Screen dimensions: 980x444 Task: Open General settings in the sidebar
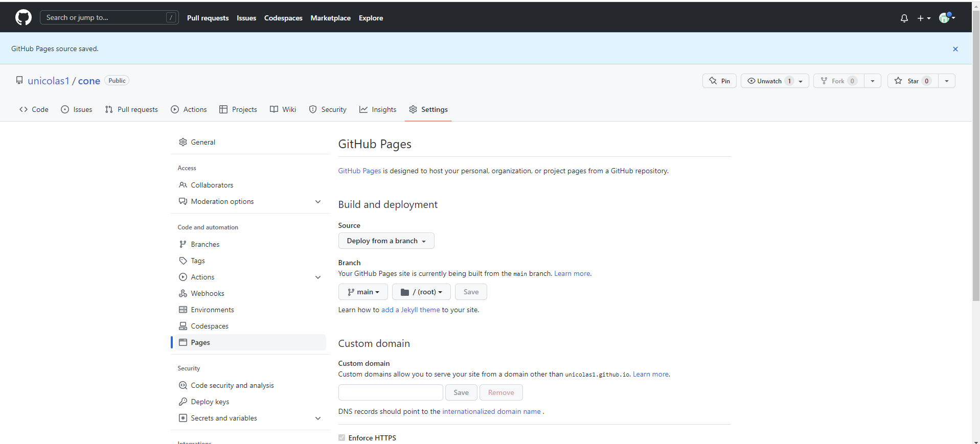click(x=250, y=142)
